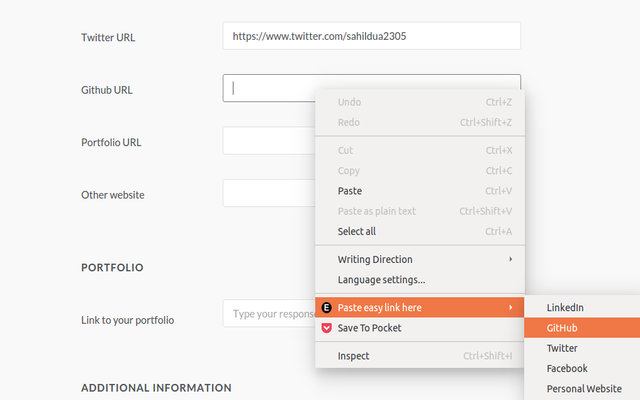This screenshot has height=400, width=640.
Task: Click the Portfolio URL label
Action: [x=111, y=142]
